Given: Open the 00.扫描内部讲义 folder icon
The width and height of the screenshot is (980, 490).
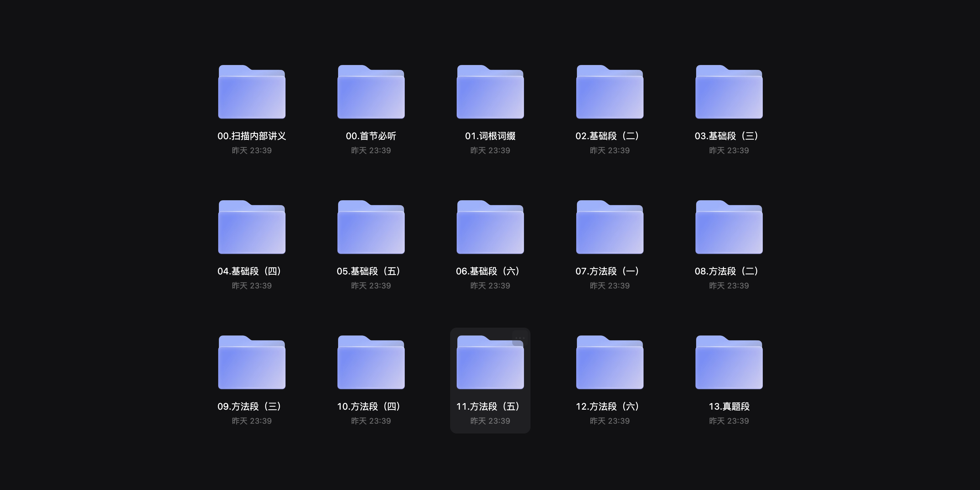Looking at the screenshot, I should tap(252, 92).
